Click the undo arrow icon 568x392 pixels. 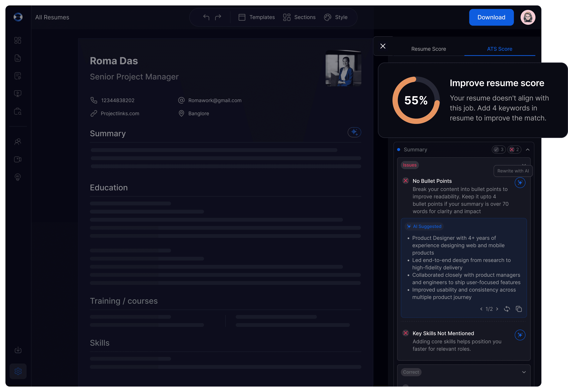coord(206,17)
